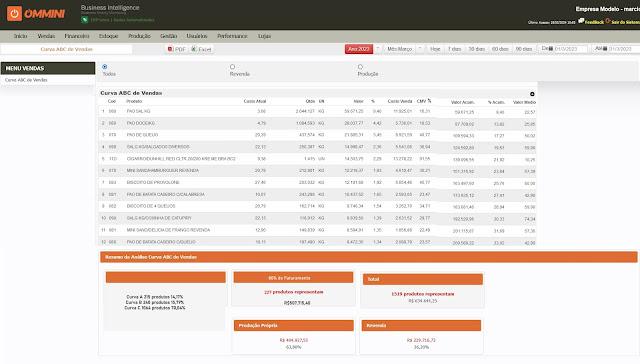Screen dimensions: 640x364
Task: Click the Resumo da Análise Curva ABC header bar
Action: coord(369,257)
